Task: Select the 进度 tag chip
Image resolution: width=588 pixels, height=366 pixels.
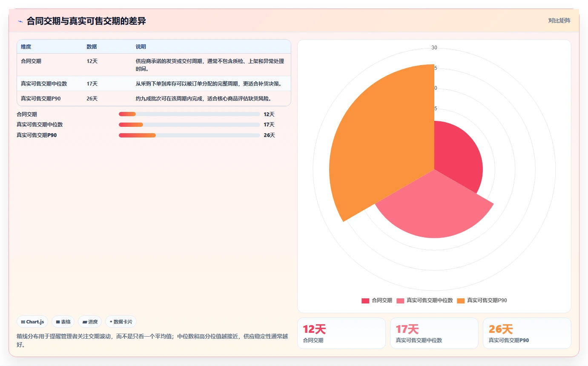Action: pyautogui.click(x=90, y=322)
